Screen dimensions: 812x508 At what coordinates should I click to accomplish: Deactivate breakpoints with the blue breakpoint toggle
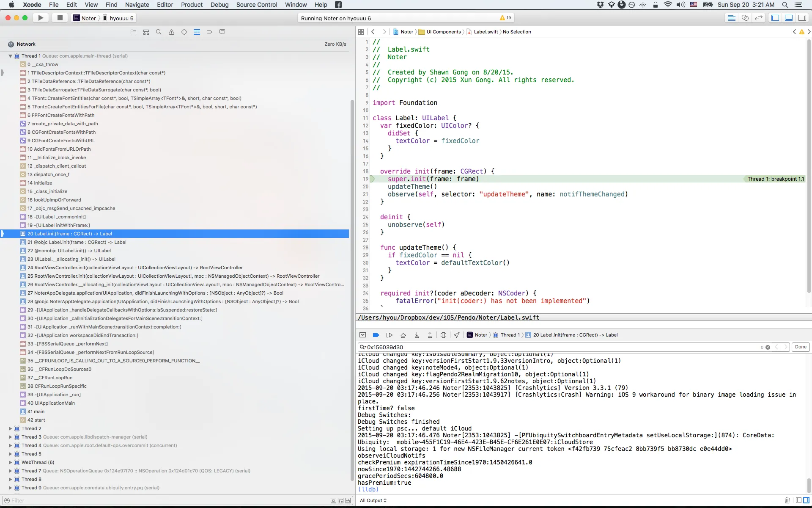click(376, 335)
